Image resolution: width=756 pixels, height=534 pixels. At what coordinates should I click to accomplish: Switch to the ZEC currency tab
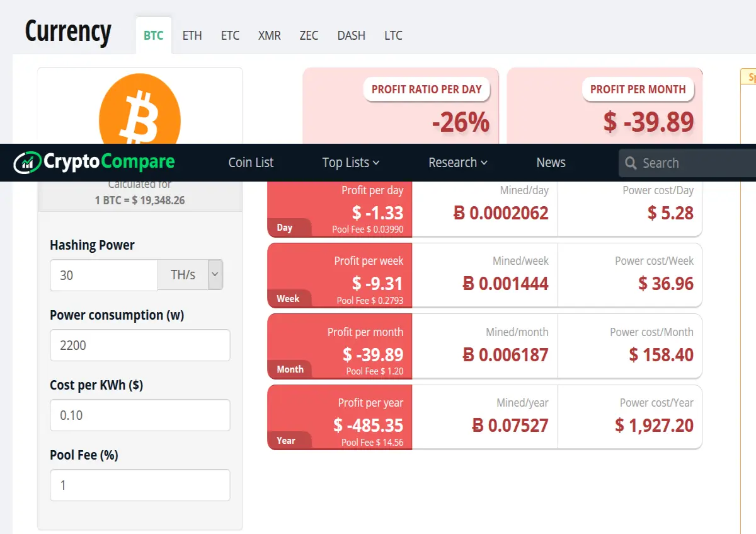[309, 35]
